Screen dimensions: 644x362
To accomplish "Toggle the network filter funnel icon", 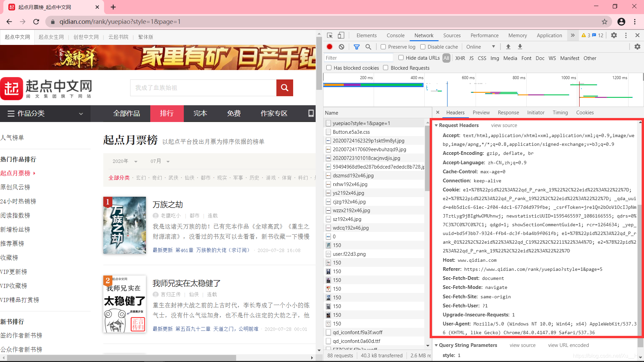I will tap(357, 47).
